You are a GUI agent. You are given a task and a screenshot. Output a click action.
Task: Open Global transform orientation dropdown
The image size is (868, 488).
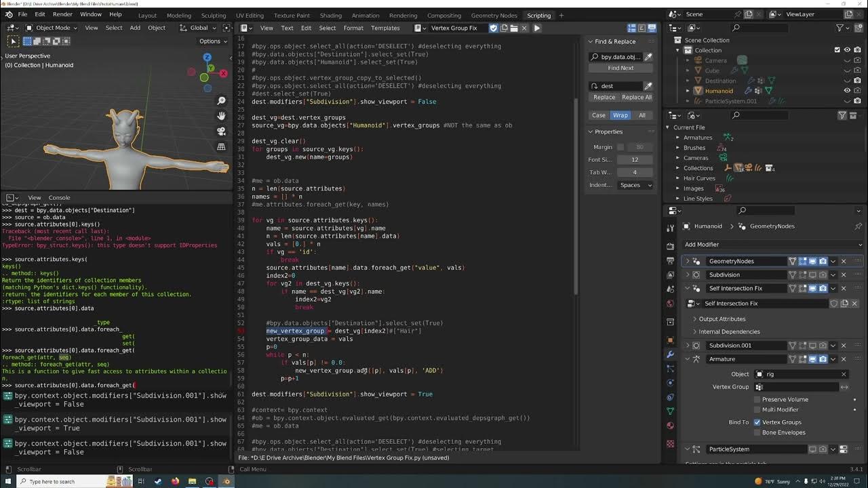pos(198,28)
